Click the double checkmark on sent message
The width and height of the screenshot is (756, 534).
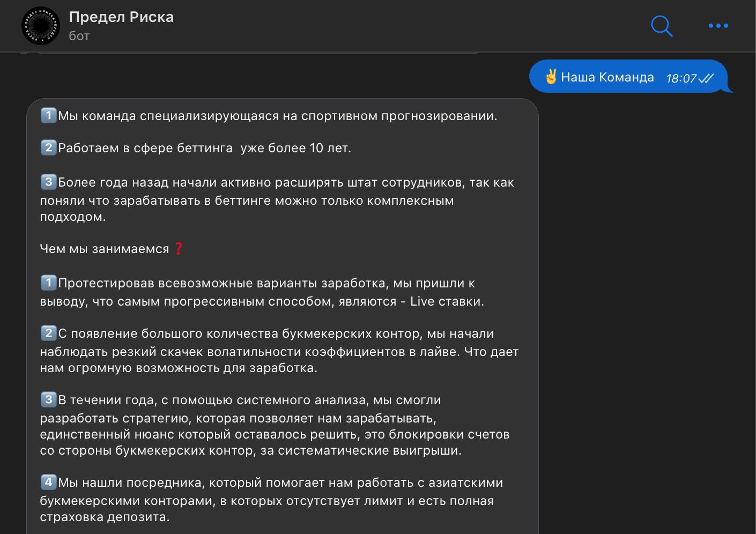(x=706, y=77)
